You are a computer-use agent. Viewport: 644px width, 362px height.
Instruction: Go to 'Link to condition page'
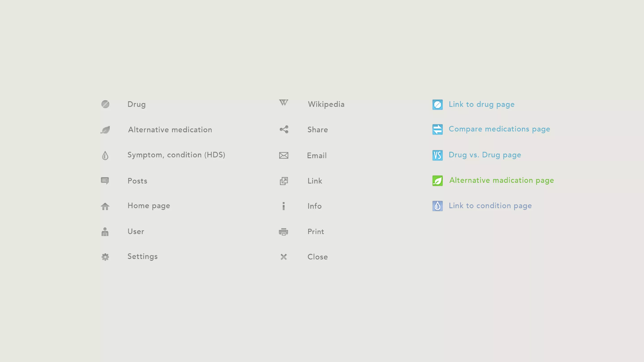tap(490, 206)
